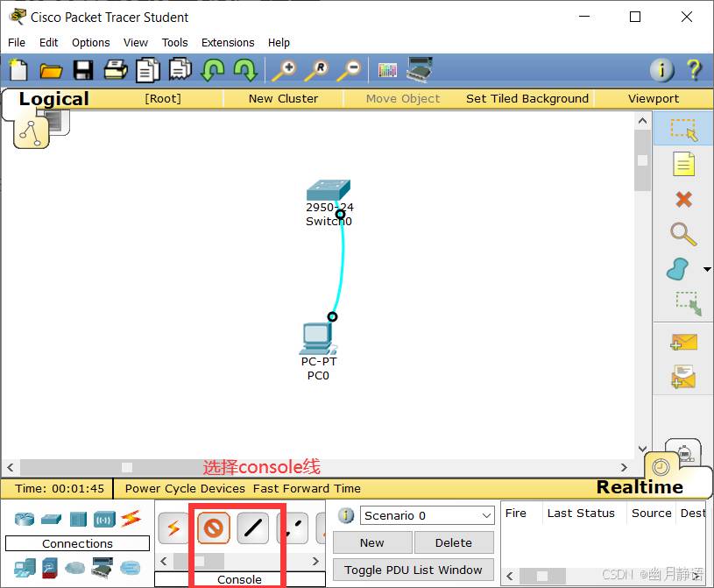
Task: Print the topology using printer icon
Action: click(116, 70)
